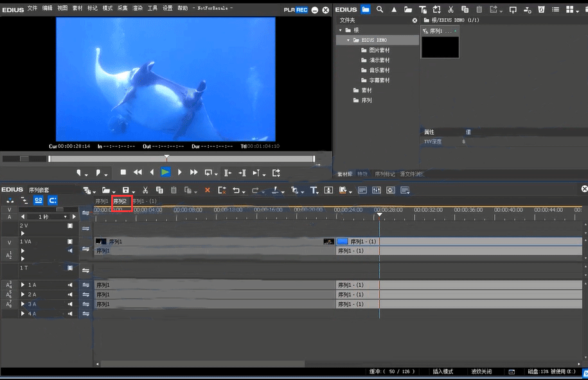Viewport: 588px width, 380px height.
Task: Switch to the 特效 tab
Action: [x=361, y=174]
